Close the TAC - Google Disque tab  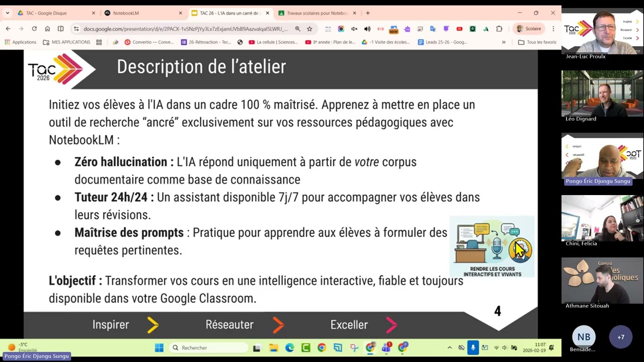click(93, 13)
